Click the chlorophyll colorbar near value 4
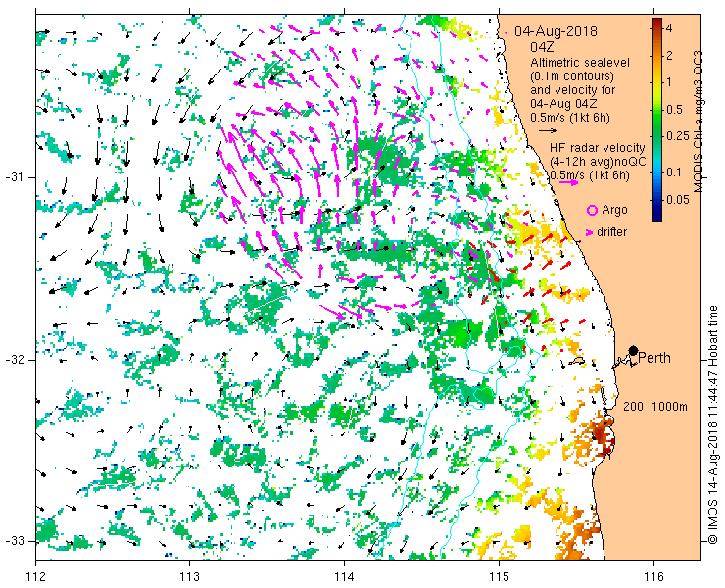 tap(657, 28)
